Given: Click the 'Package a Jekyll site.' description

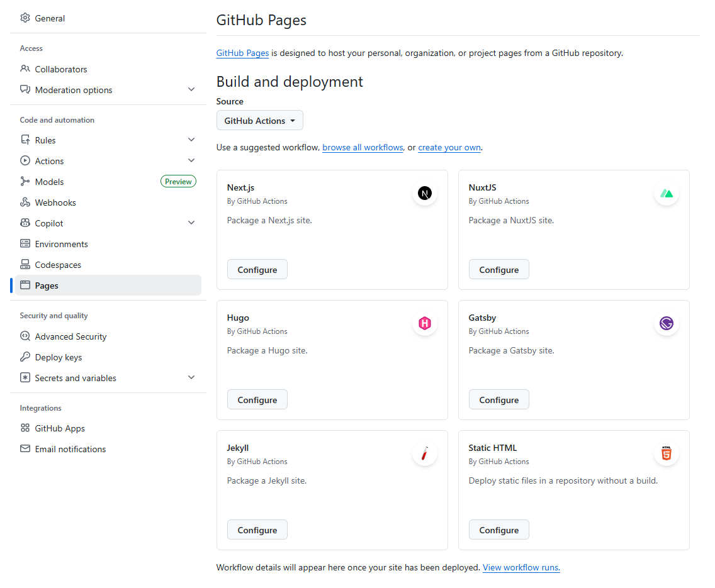Looking at the screenshot, I should tap(267, 481).
